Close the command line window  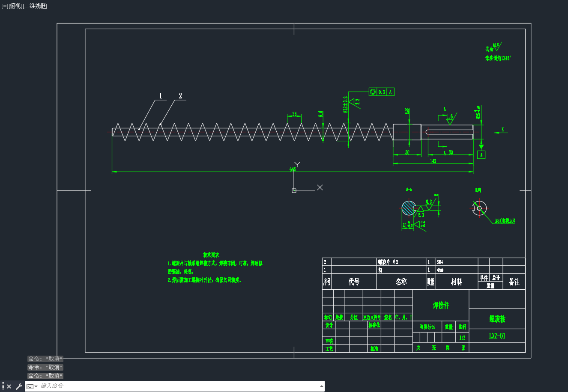pyautogui.click(x=9, y=386)
